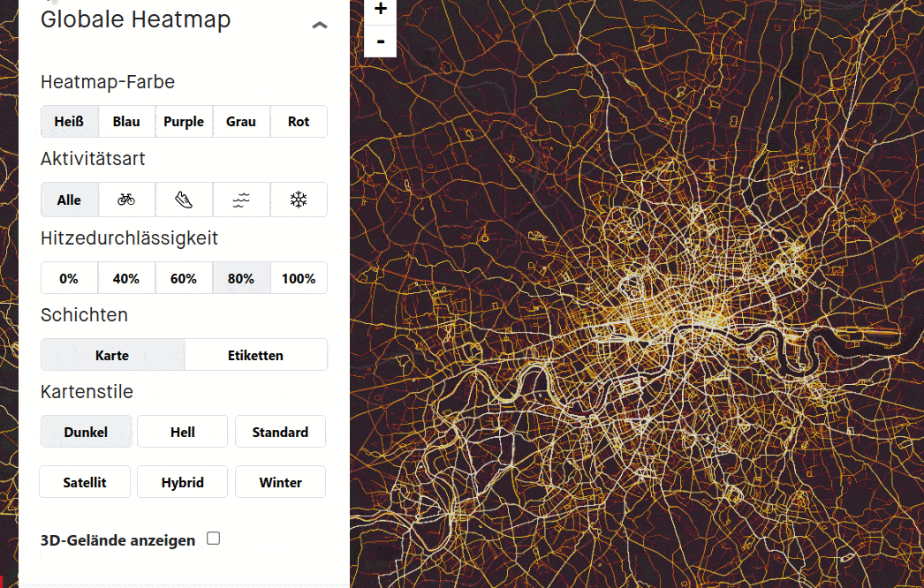Select Alle activity types

pos(70,200)
